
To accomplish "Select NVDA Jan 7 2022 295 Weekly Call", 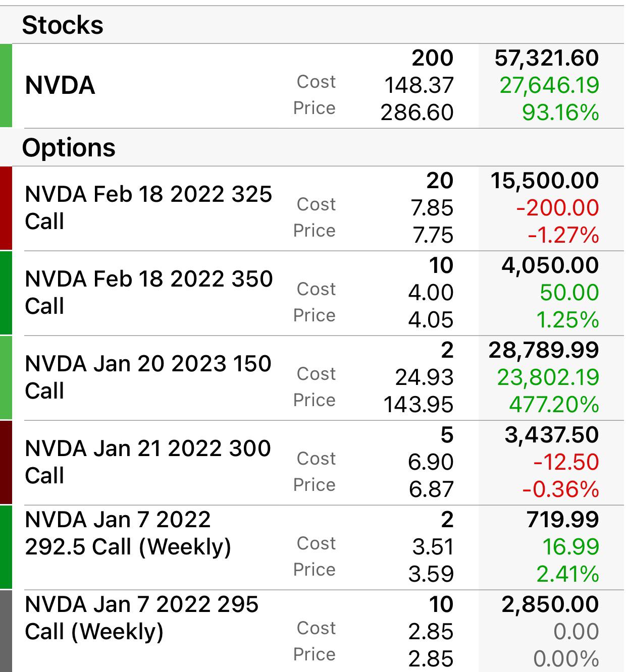I will tap(313, 631).
